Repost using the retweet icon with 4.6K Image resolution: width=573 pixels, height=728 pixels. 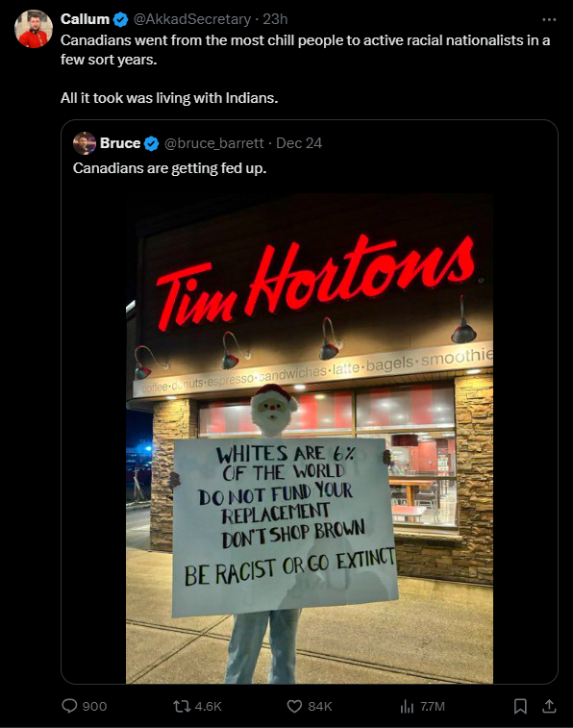[x=181, y=706]
